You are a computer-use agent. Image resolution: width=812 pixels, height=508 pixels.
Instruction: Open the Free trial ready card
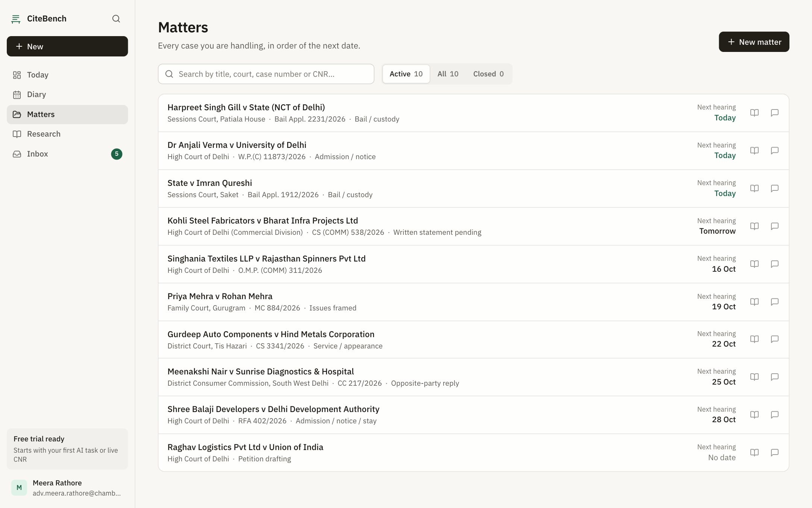(67, 449)
